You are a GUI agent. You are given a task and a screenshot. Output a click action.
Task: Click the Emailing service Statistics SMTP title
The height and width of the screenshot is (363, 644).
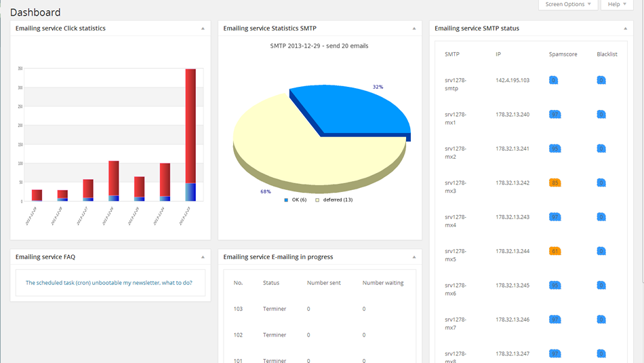point(270,28)
